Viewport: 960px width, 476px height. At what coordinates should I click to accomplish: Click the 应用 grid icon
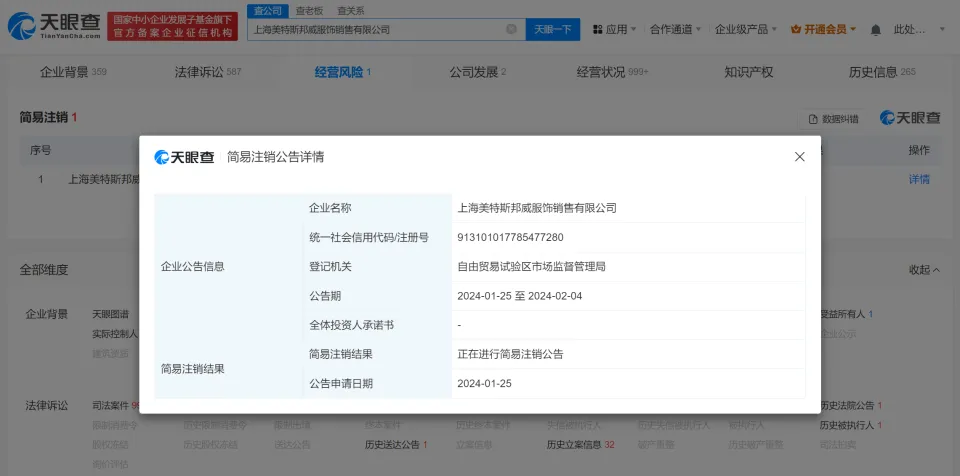(597, 29)
